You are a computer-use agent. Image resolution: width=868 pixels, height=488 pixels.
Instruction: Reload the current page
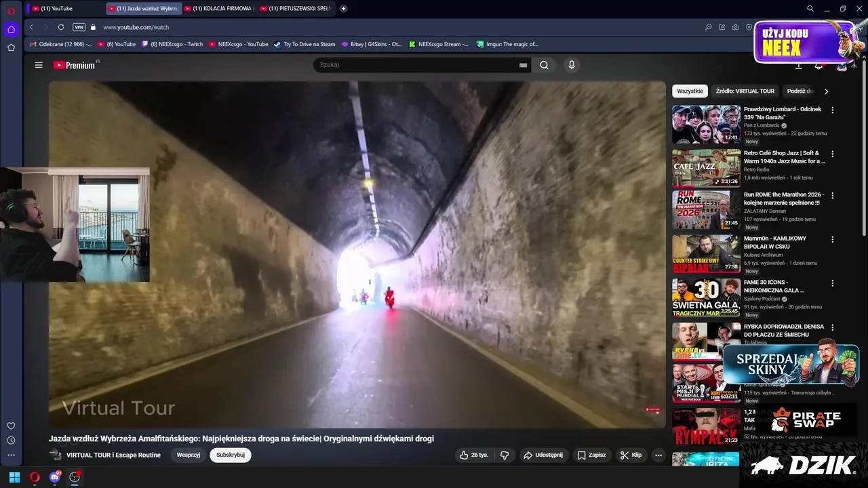61,27
